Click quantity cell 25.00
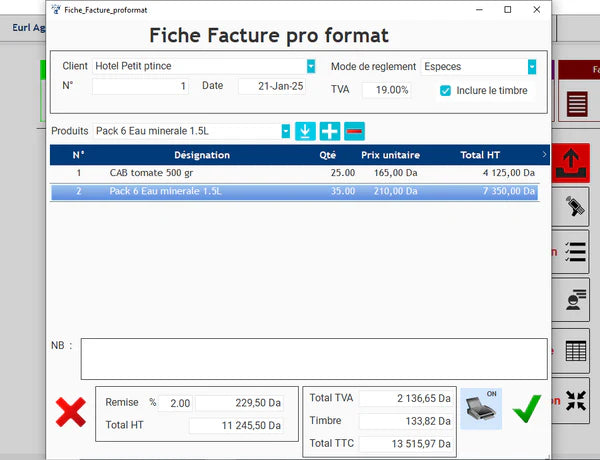Screen dimensions: 600x460 point(343,173)
